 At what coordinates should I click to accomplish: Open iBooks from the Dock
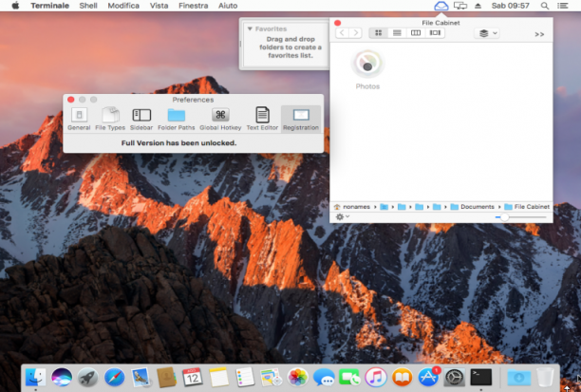point(402,377)
